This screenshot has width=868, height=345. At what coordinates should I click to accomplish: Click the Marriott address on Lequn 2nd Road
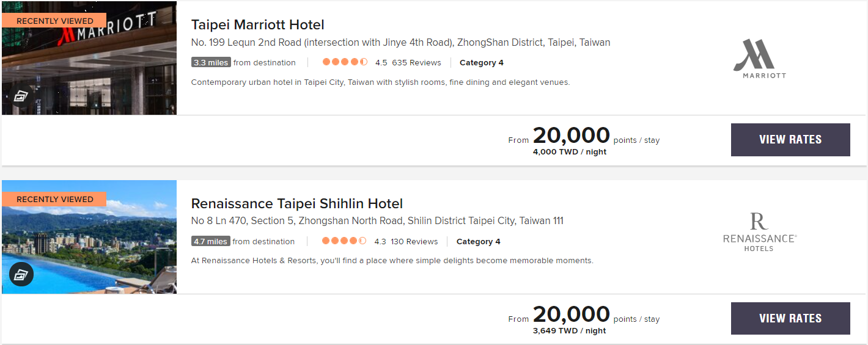pyautogui.click(x=400, y=43)
